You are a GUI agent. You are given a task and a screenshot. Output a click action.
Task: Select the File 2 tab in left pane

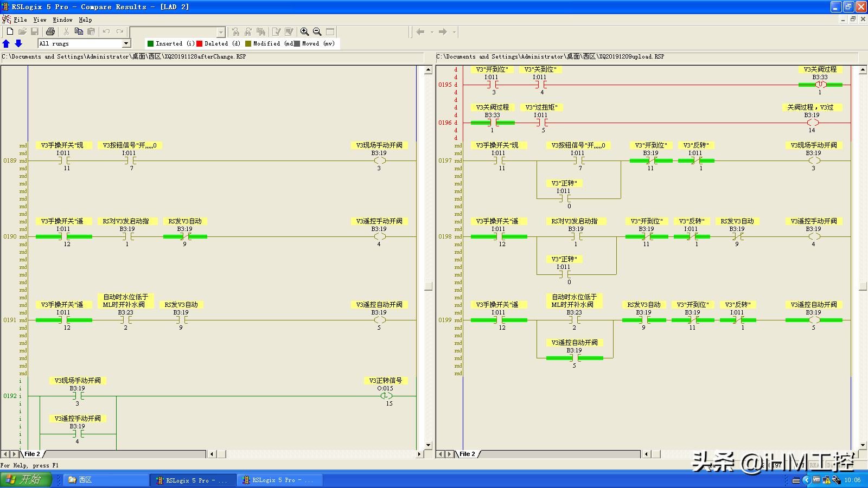point(32,454)
